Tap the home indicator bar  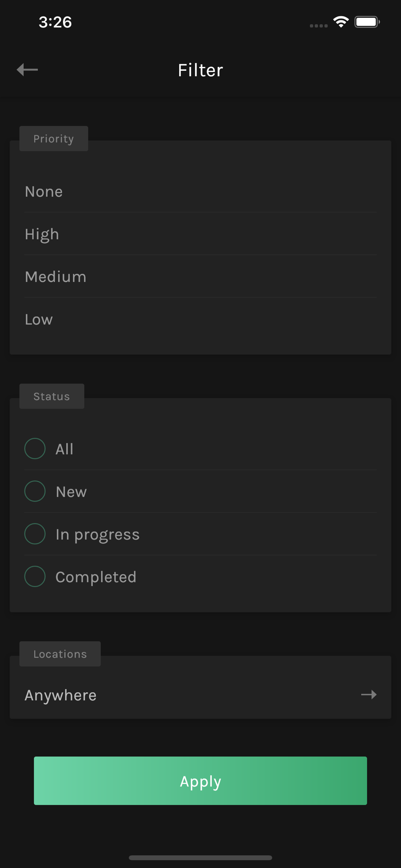200,858
